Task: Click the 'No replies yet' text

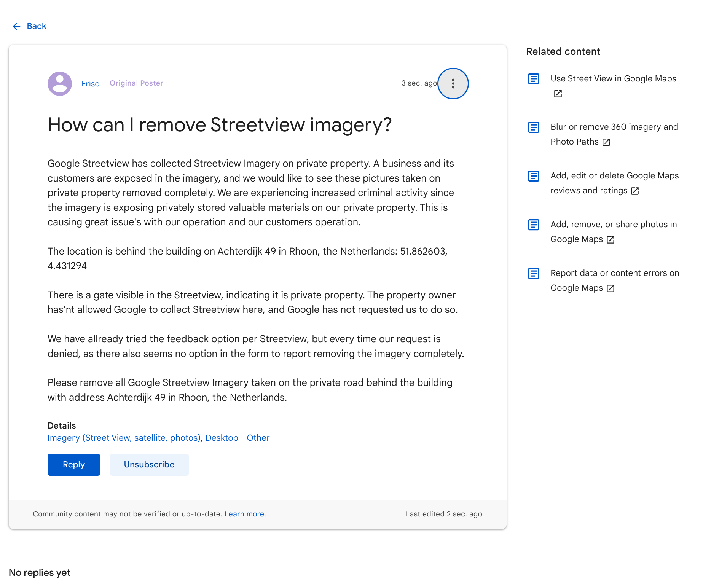Action: [40, 573]
